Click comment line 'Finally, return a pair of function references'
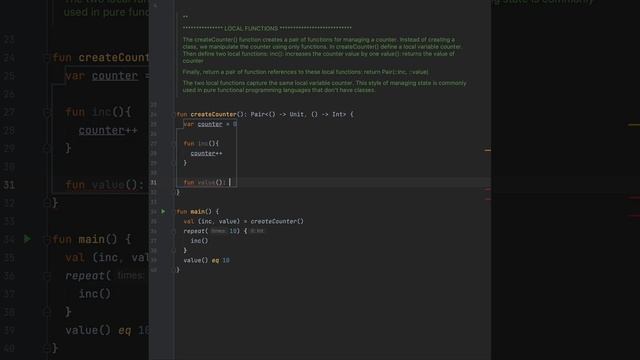 [x=305, y=72]
